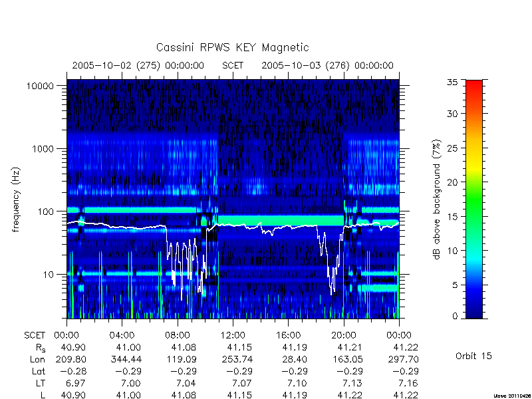The height and width of the screenshot is (399, 532).
Task: Click the LT value 7.00
Action: pyautogui.click(x=131, y=383)
